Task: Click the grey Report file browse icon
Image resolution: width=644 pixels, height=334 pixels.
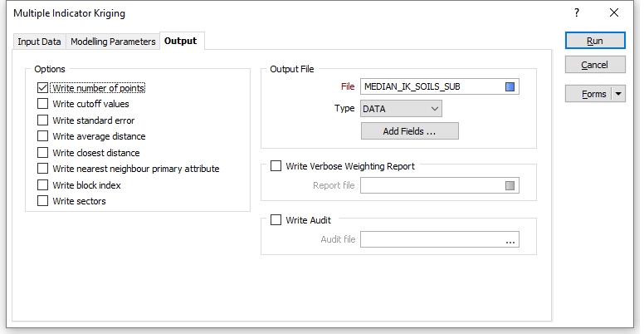Action: pos(510,185)
